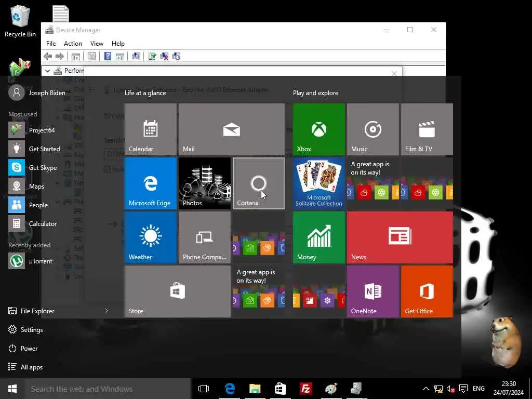532x399 pixels.
Task: Scan for hardware changes in Device Manager
Action: pos(136,56)
